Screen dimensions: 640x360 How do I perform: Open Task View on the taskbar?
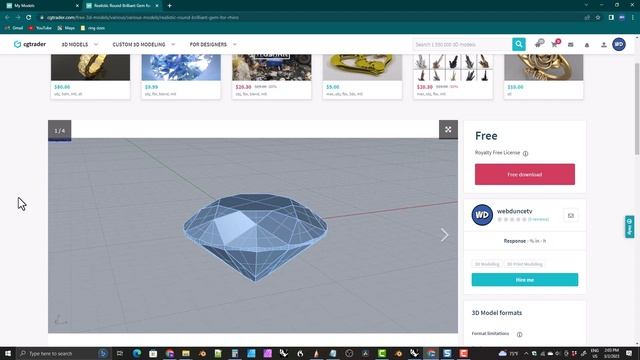pos(120,353)
